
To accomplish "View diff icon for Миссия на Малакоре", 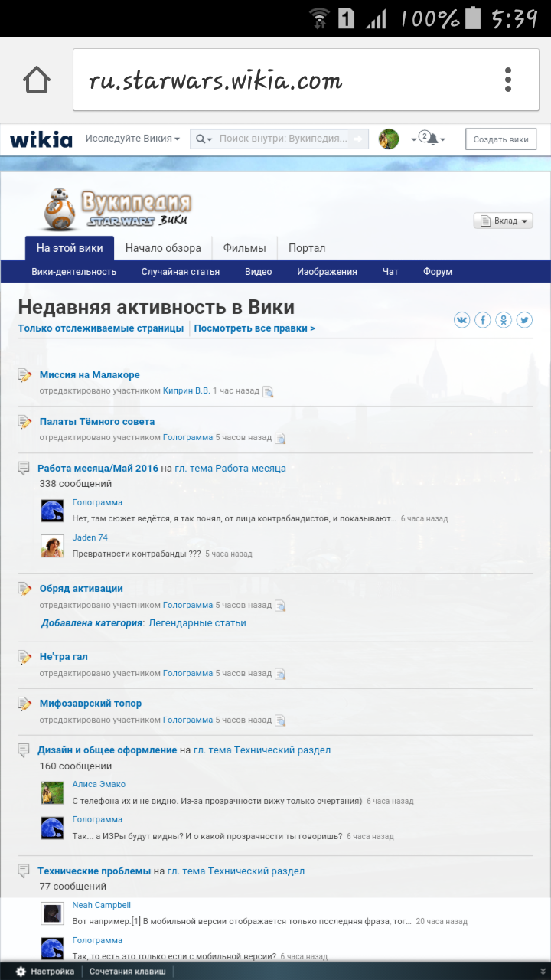I will [x=268, y=391].
